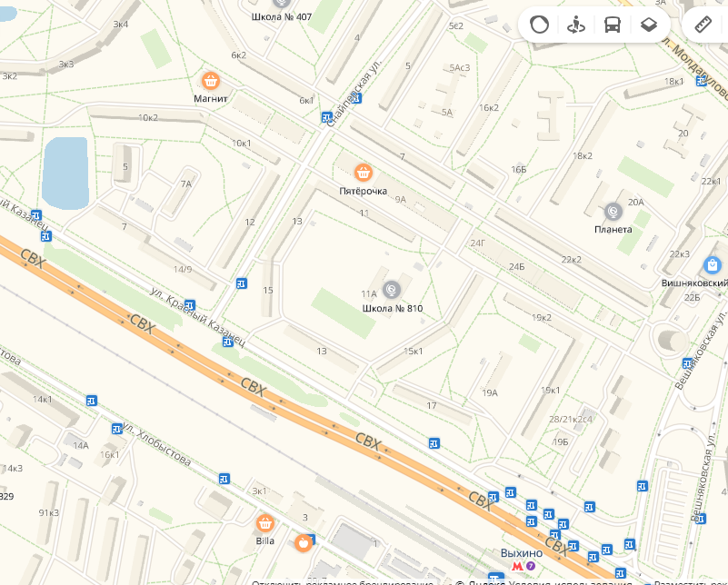
Task: Select the ruler distance measuring tool
Action: tap(703, 25)
